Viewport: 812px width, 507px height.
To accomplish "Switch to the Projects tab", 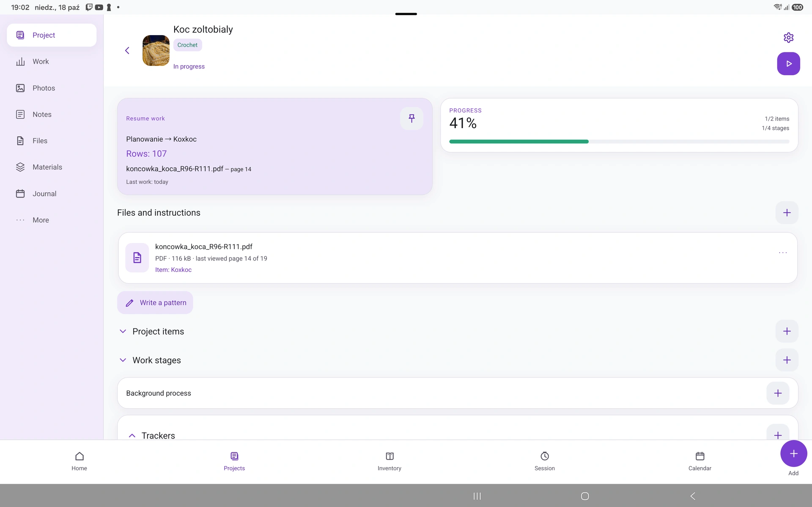I will pyautogui.click(x=234, y=461).
